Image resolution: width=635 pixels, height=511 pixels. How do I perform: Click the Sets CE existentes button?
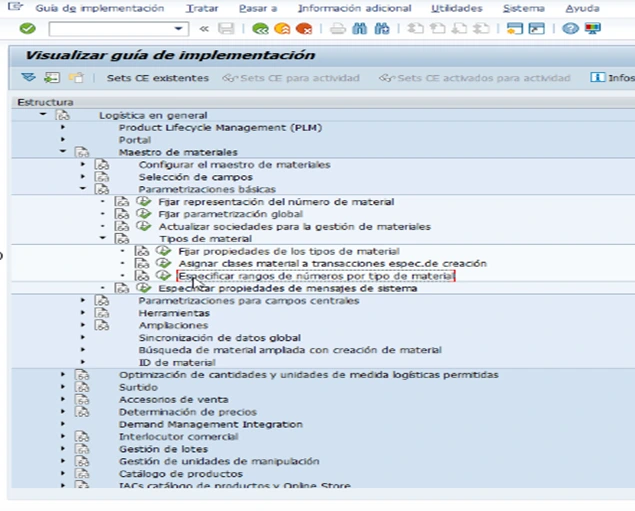tap(158, 78)
